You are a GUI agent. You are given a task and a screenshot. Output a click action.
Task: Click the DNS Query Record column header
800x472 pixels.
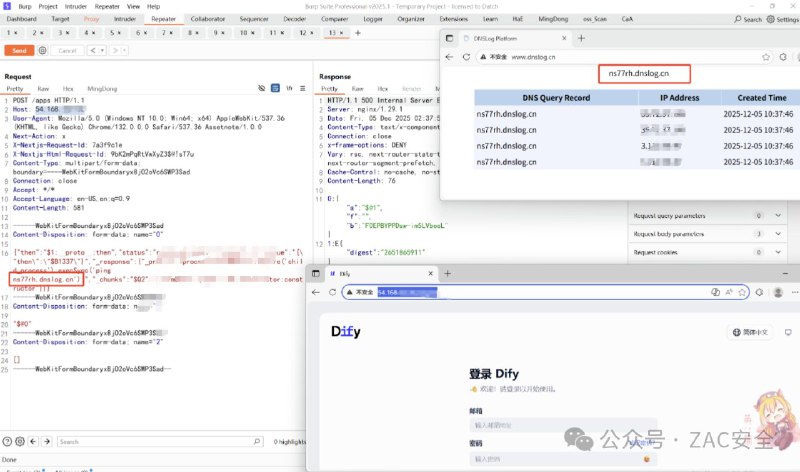coord(556,97)
